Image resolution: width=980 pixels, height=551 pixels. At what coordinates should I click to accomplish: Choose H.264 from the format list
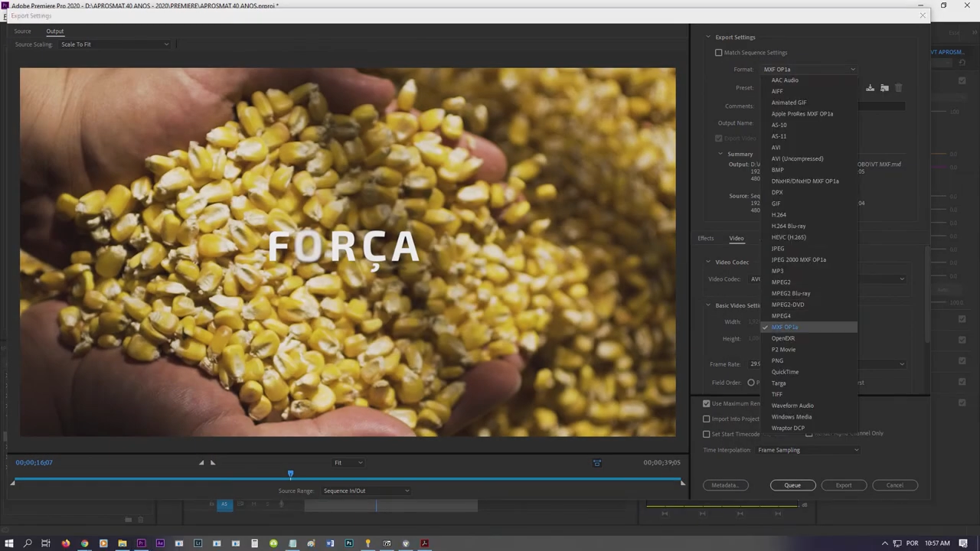point(779,215)
